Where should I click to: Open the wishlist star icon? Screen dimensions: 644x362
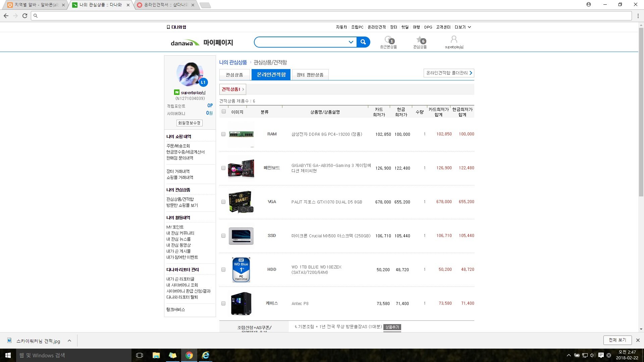pos(420,42)
